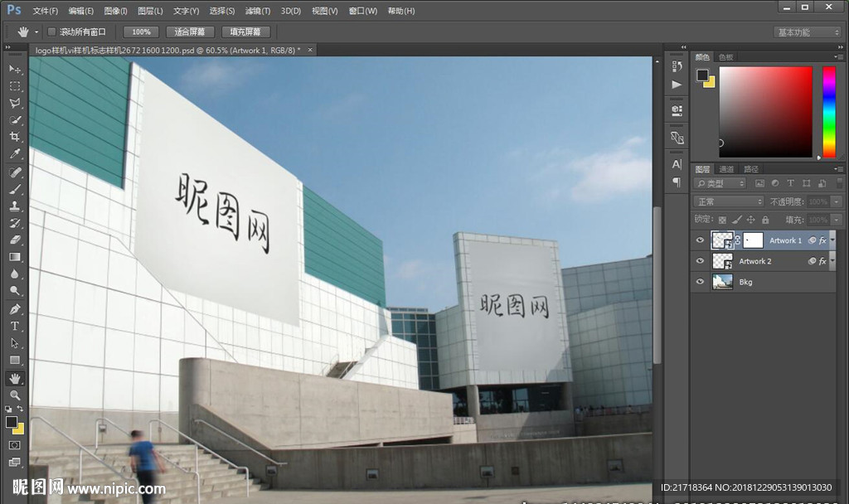Expand layer filter type dropdown 类型
849x504 pixels.
(720, 183)
